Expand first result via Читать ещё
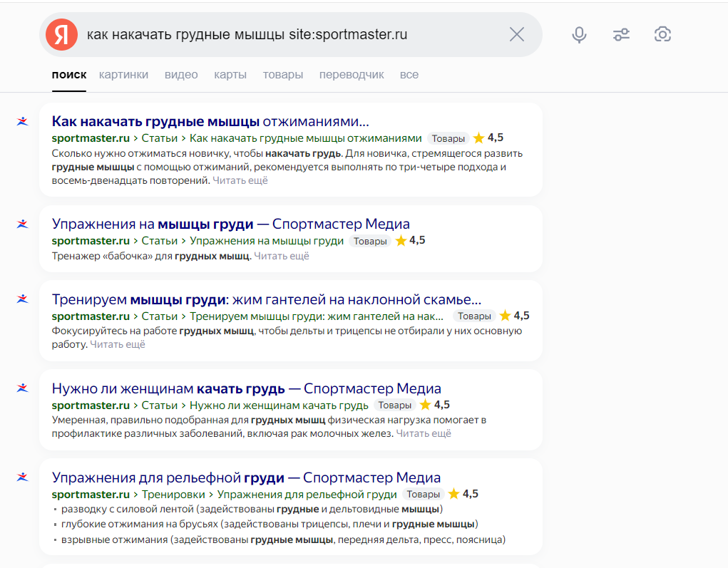 pyautogui.click(x=240, y=180)
